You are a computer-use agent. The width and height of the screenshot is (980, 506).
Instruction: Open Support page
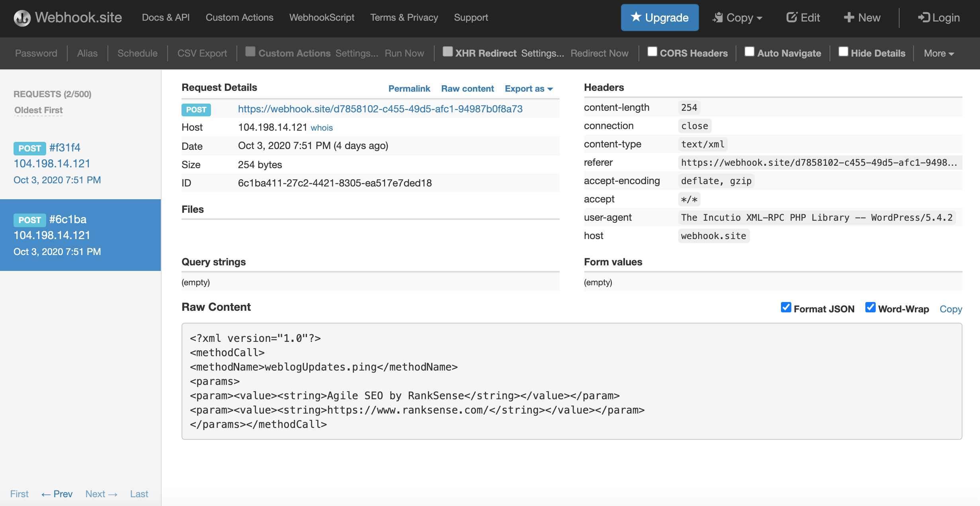pyautogui.click(x=471, y=18)
